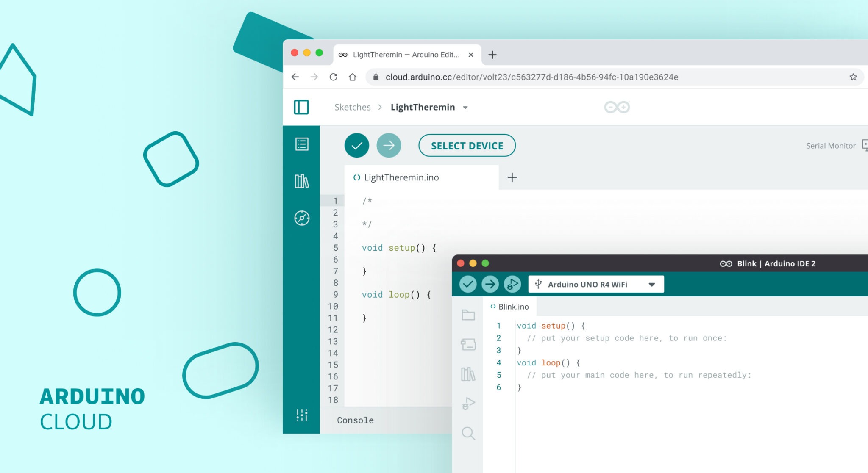This screenshot has height=473, width=868.
Task: Follow the Sketches breadcrumb link
Action: click(352, 107)
